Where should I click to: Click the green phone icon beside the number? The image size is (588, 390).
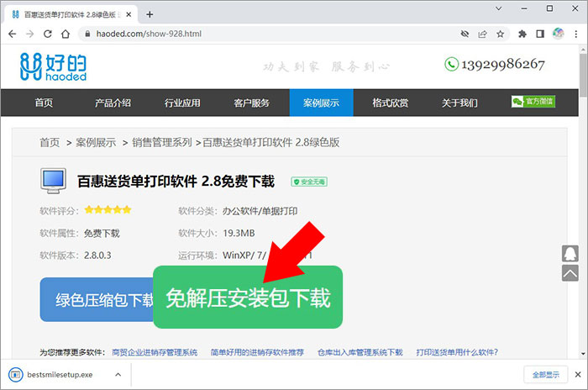[452, 64]
